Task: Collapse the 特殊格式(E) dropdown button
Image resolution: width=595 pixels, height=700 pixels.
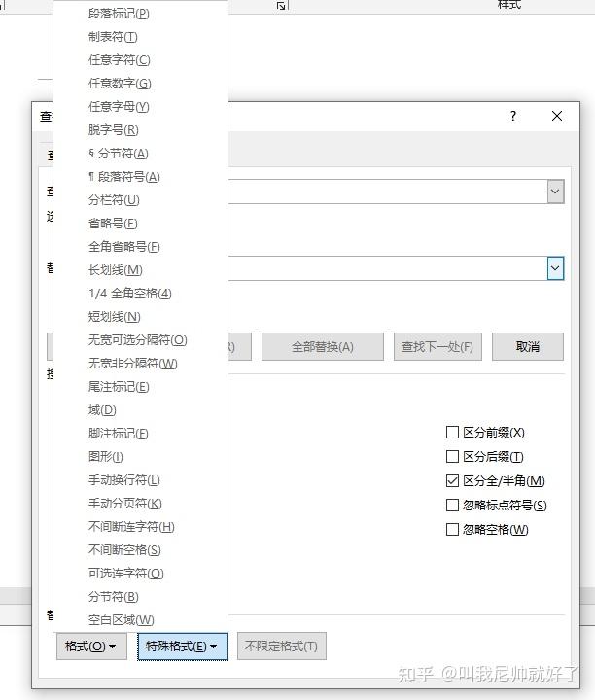Action: (x=182, y=646)
